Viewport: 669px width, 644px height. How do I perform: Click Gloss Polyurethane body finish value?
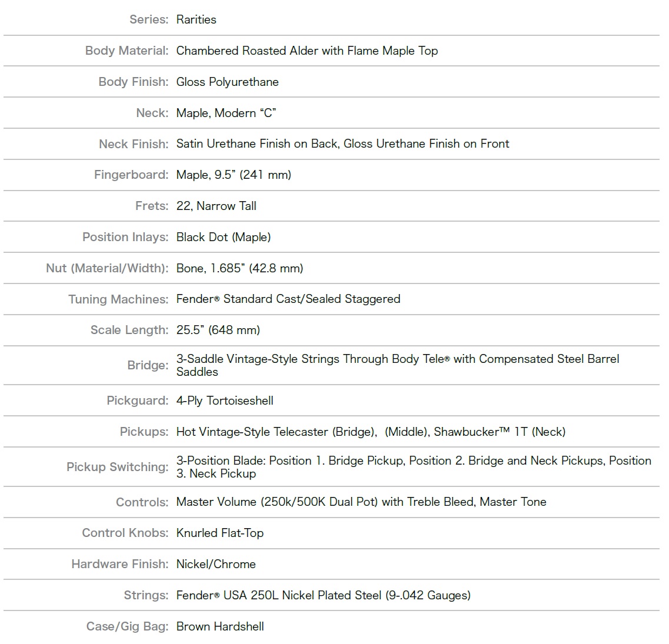227,82
